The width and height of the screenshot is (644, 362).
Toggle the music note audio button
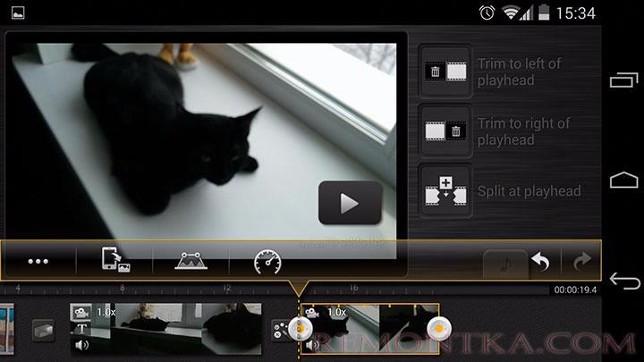[x=504, y=263]
